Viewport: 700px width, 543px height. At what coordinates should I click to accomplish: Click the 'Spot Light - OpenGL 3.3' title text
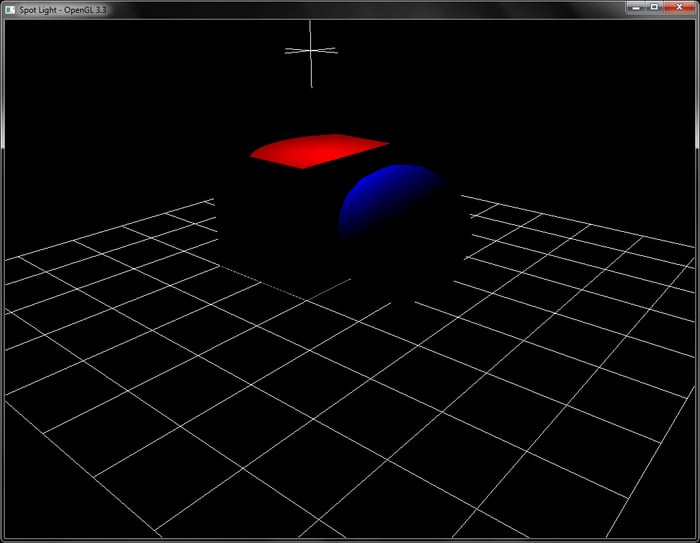click(x=62, y=10)
